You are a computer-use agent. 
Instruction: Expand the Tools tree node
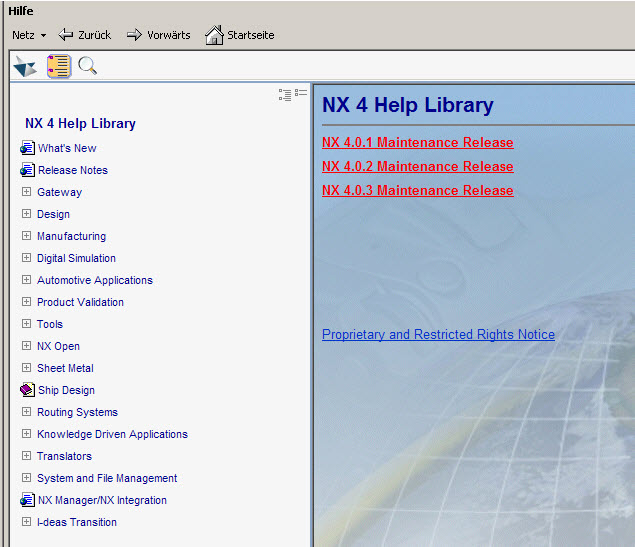pos(26,324)
